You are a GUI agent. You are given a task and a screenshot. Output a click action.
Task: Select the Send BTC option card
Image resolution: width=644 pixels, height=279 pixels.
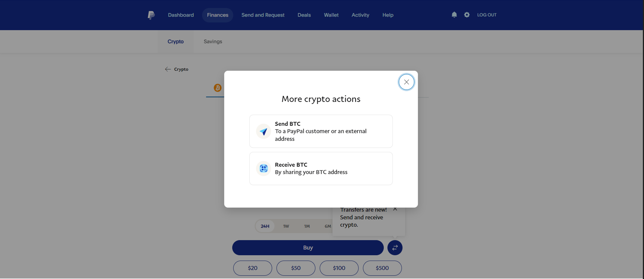click(321, 131)
